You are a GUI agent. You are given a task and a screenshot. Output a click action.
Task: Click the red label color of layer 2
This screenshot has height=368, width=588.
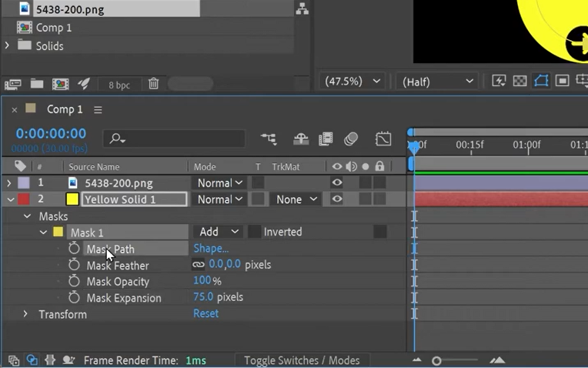(24, 199)
